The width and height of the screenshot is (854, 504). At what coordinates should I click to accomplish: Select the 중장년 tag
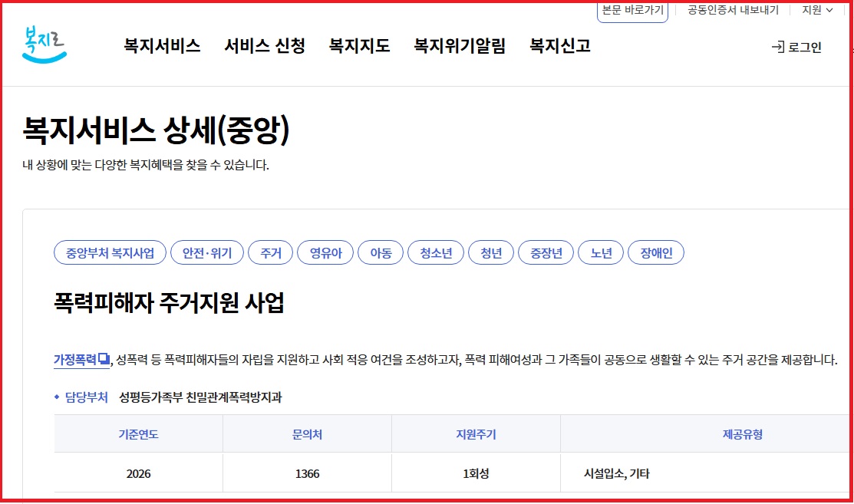coord(546,252)
